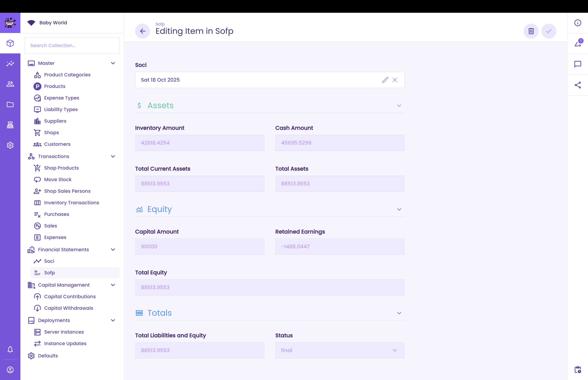Screen dimensions: 588x380
Task: Go to Capital Contributions collection
Action: coord(70,296)
